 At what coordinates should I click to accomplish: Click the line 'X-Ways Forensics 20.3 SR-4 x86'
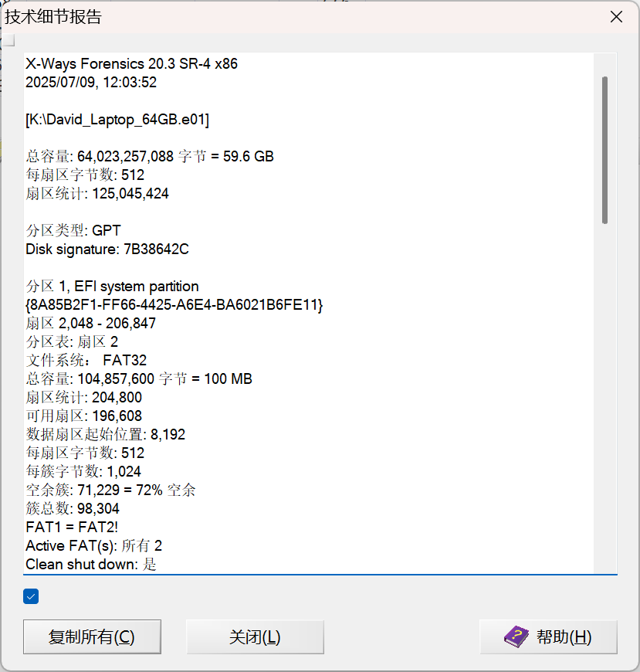(x=131, y=64)
